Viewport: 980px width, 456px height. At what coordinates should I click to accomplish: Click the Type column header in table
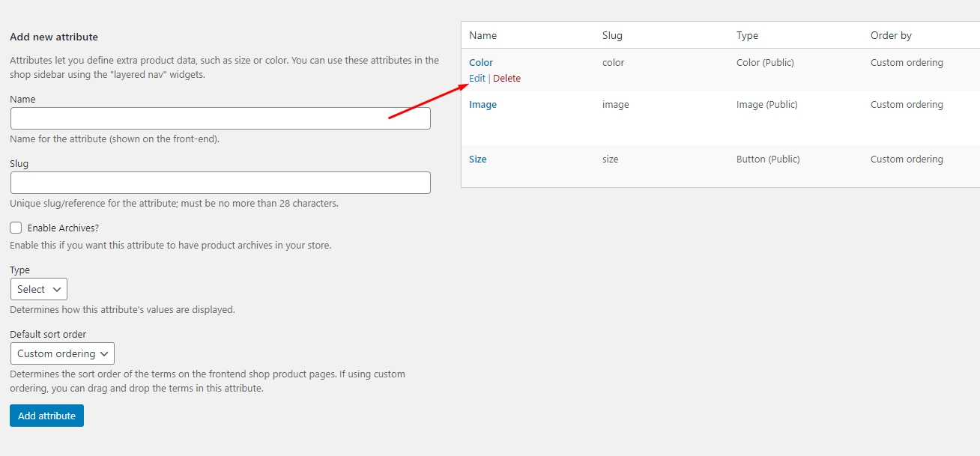click(747, 35)
